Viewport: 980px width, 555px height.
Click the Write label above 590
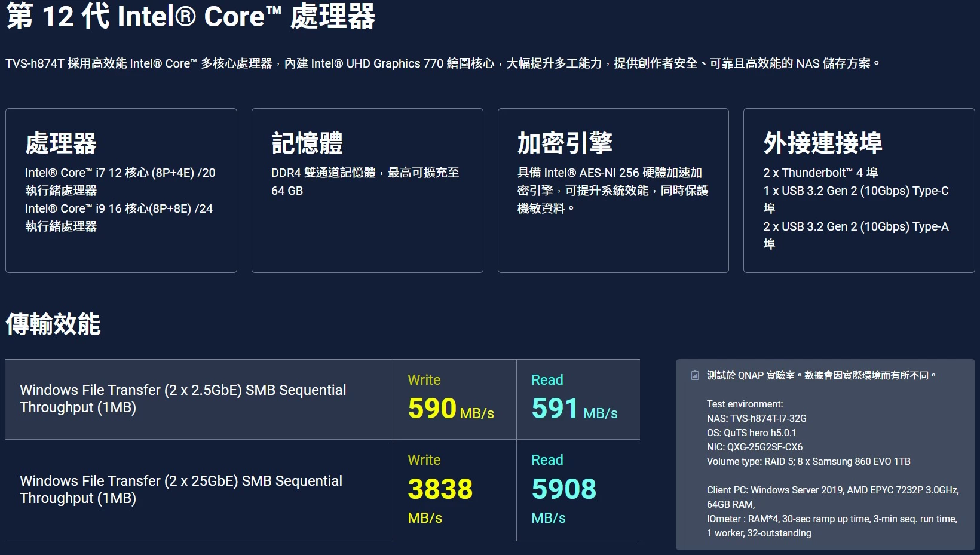(424, 380)
